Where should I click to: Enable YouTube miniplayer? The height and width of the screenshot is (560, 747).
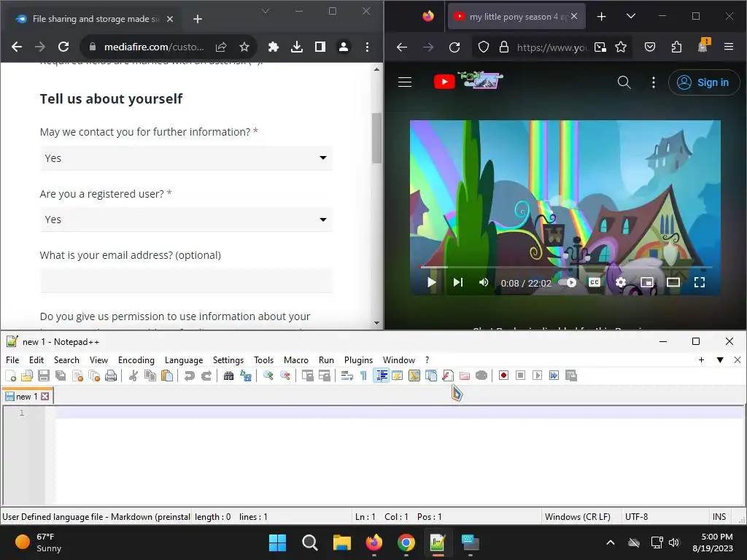(647, 282)
